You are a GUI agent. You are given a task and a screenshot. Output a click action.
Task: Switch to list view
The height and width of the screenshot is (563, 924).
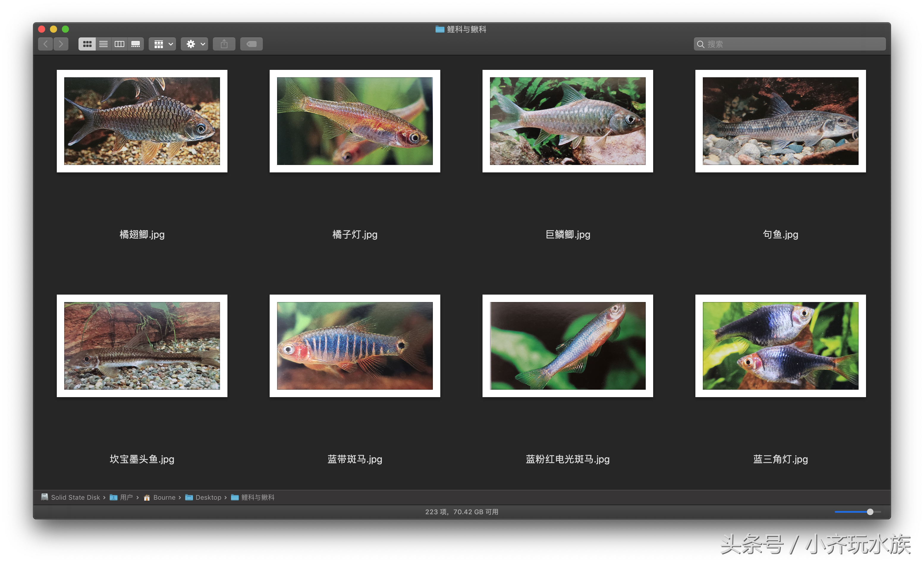tap(103, 44)
